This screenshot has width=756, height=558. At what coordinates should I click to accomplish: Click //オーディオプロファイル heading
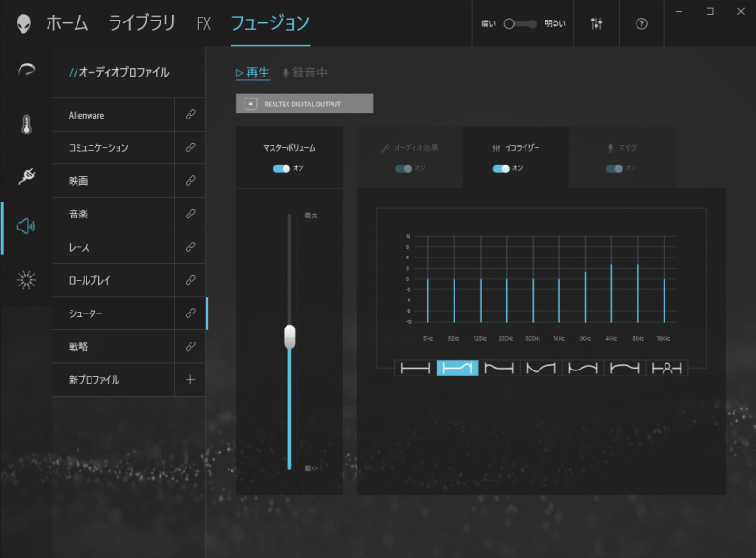point(119,72)
